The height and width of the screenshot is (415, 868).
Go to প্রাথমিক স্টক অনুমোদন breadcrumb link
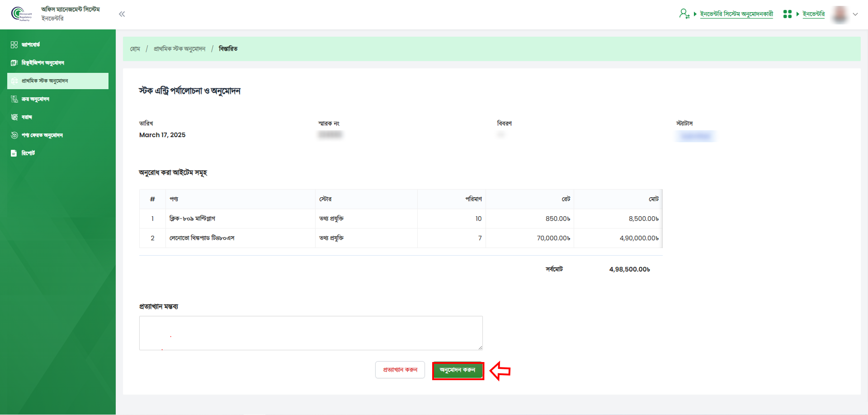[179, 49]
